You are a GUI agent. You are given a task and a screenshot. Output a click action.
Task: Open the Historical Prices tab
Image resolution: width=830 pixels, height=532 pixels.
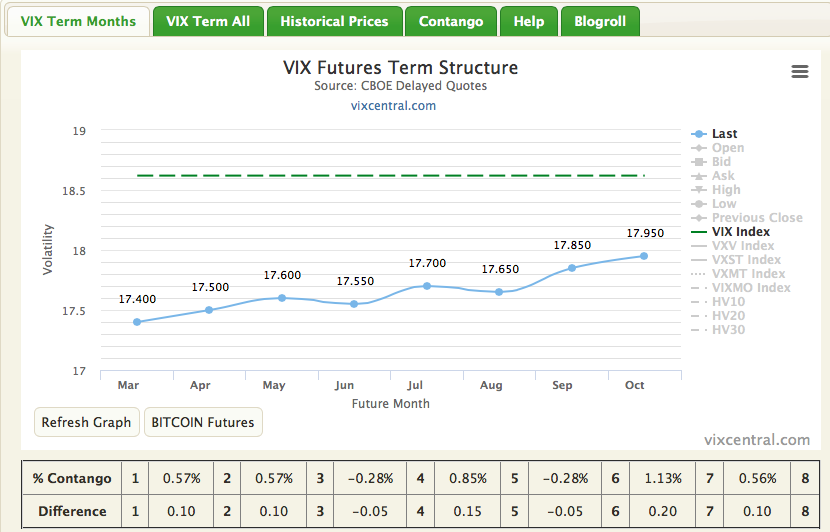pyautogui.click(x=334, y=21)
